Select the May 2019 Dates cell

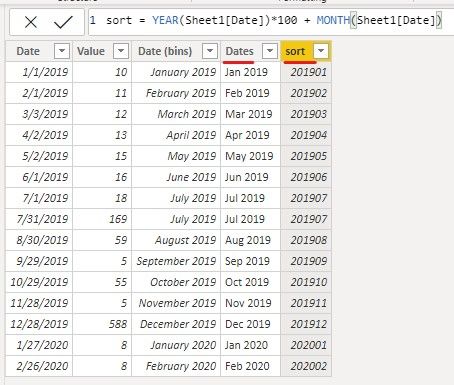[x=250, y=156]
